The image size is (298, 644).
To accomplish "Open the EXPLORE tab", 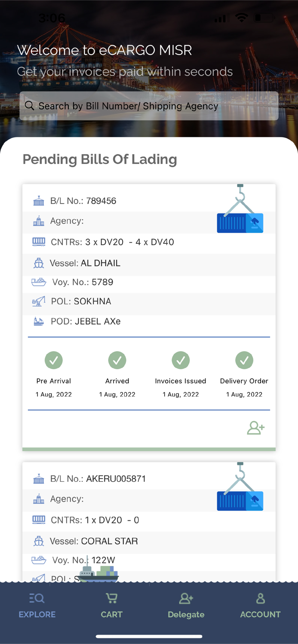I will pyautogui.click(x=37, y=606).
